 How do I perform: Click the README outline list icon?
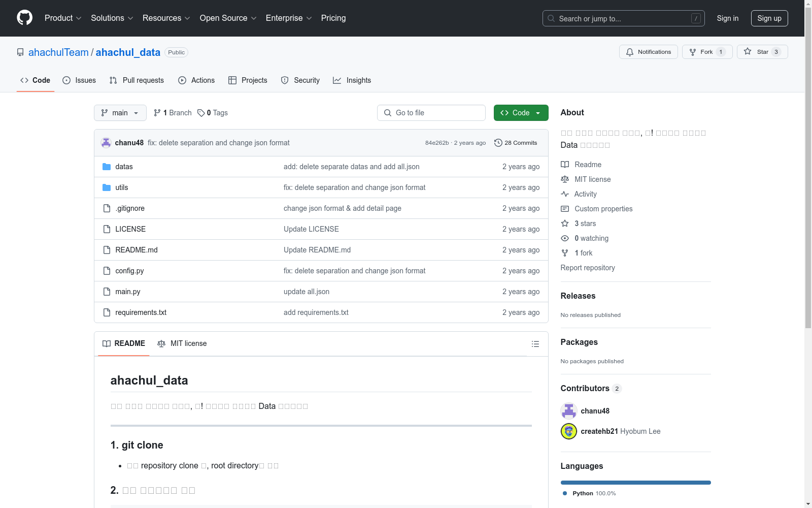click(535, 344)
